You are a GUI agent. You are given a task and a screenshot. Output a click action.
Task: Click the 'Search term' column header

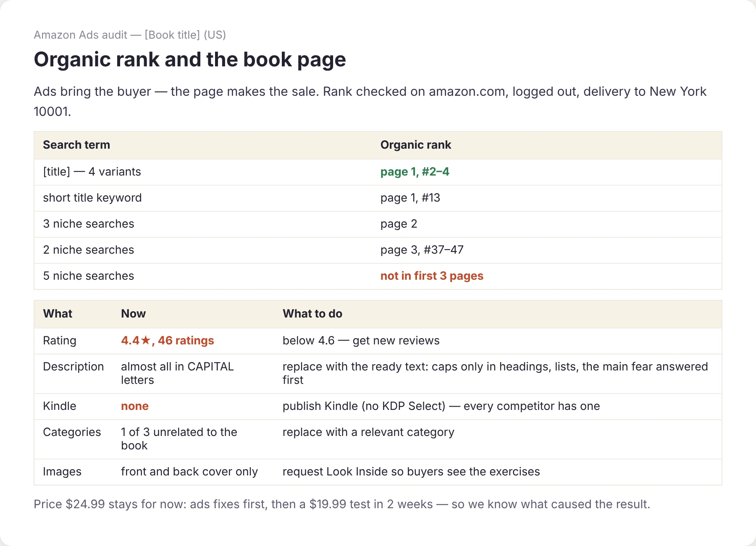tap(76, 145)
